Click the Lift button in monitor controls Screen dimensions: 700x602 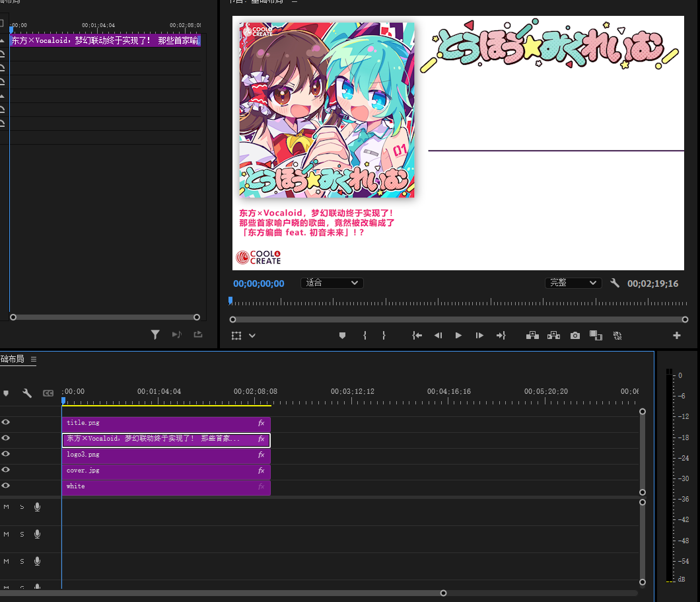click(532, 336)
